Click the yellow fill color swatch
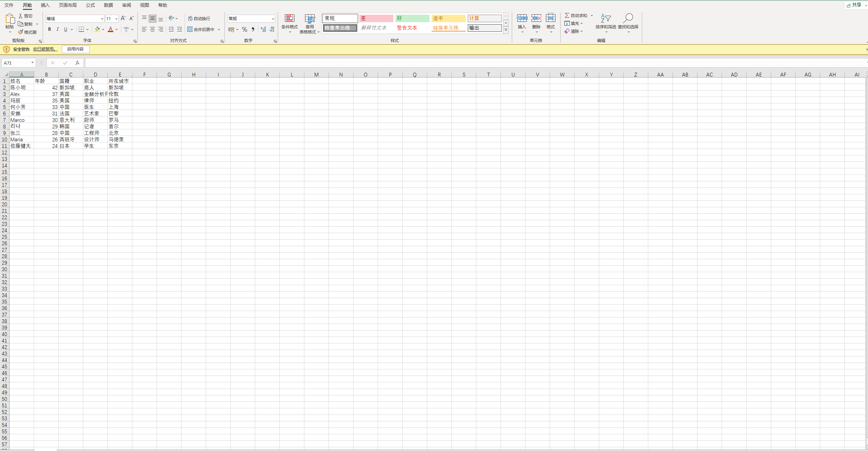This screenshot has height=451, width=868. pyautogui.click(x=97, y=29)
